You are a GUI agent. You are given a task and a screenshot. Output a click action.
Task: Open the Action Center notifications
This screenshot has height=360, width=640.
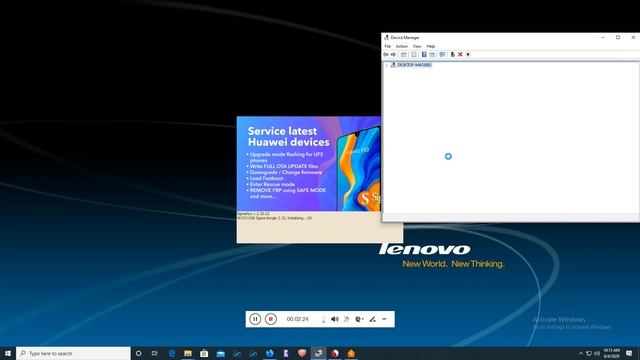point(629,353)
